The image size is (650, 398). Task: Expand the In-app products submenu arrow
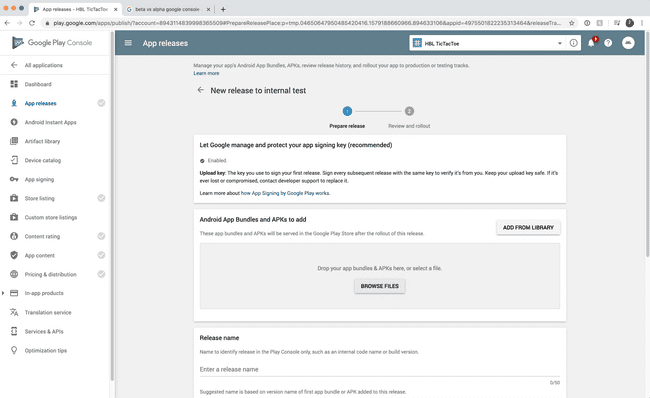(x=3, y=293)
